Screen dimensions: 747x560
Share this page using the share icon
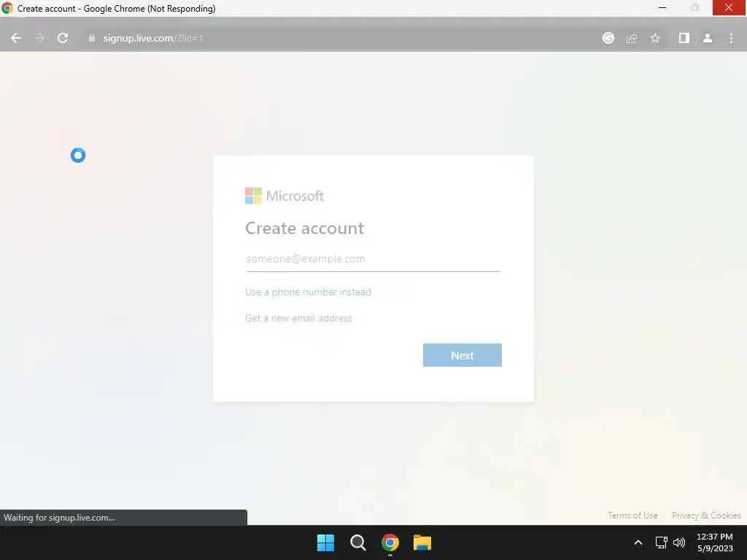pyautogui.click(x=632, y=38)
